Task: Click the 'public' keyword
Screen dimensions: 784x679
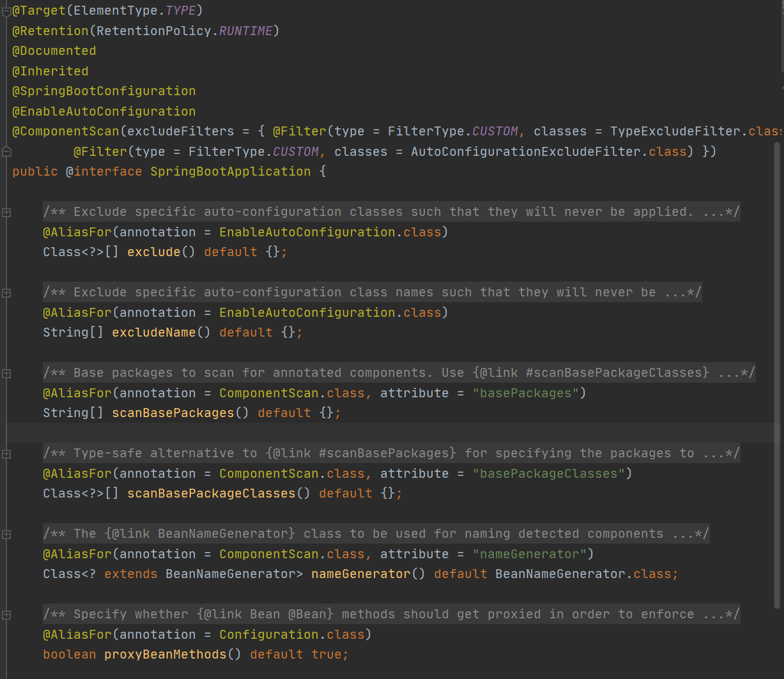Action: pyautogui.click(x=35, y=171)
